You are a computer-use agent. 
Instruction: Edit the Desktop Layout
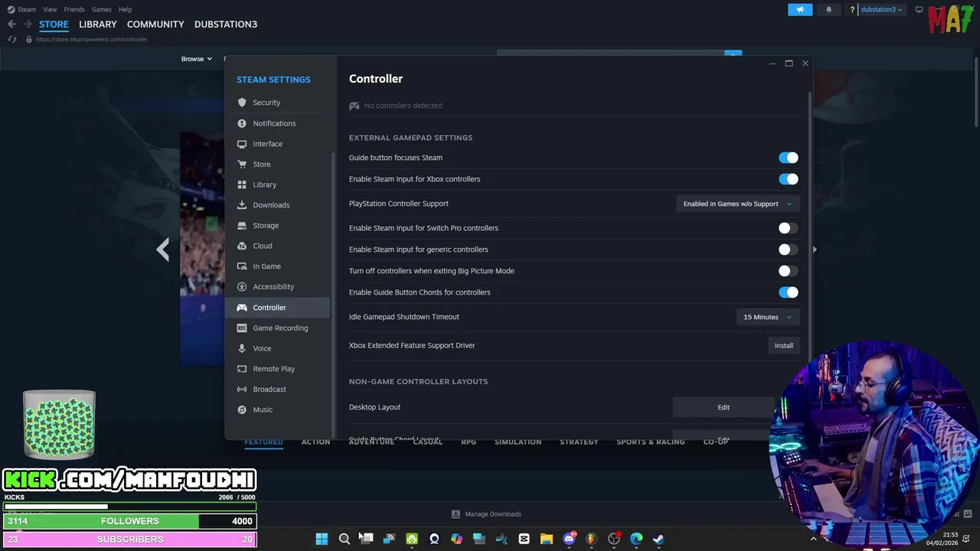pyautogui.click(x=724, y=407)
